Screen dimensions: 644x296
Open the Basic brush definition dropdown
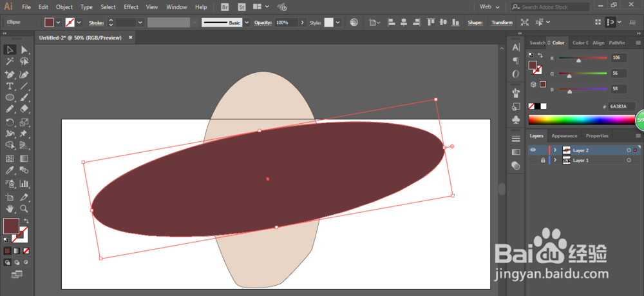click(247, 23)
